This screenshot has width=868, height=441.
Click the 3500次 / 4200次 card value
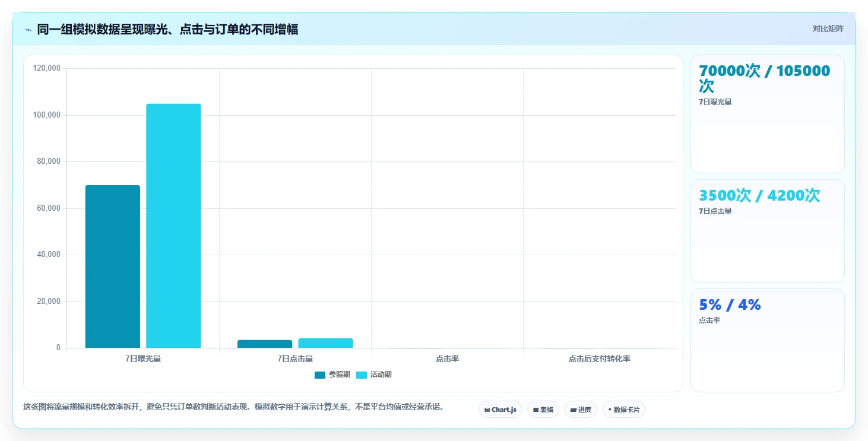coord(759,195)
